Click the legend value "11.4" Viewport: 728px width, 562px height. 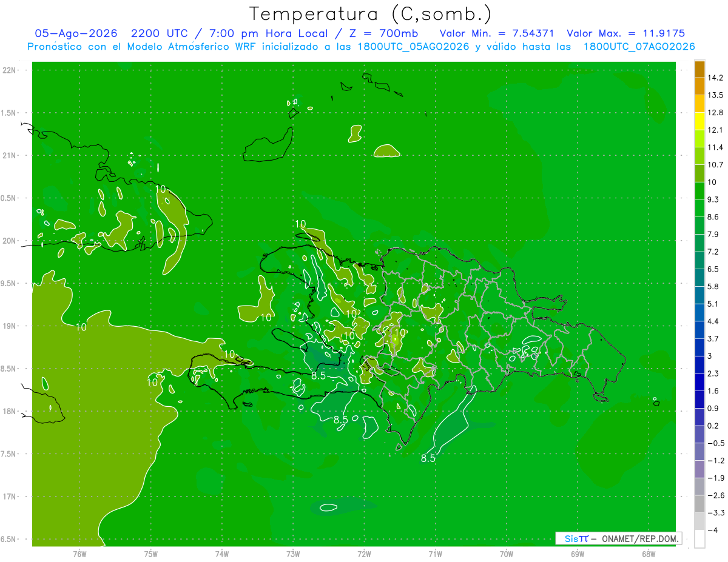click(715, 147)
